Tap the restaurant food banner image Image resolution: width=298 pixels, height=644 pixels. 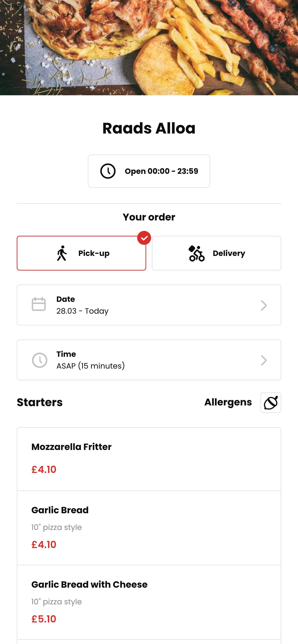point(149,48)
